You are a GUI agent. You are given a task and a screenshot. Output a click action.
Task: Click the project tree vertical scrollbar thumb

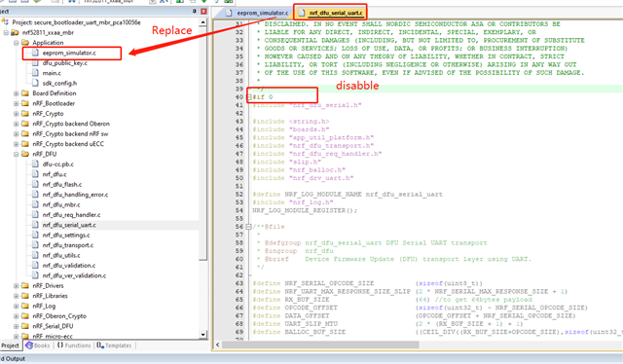pyautogui.click(x=203, y=143)
